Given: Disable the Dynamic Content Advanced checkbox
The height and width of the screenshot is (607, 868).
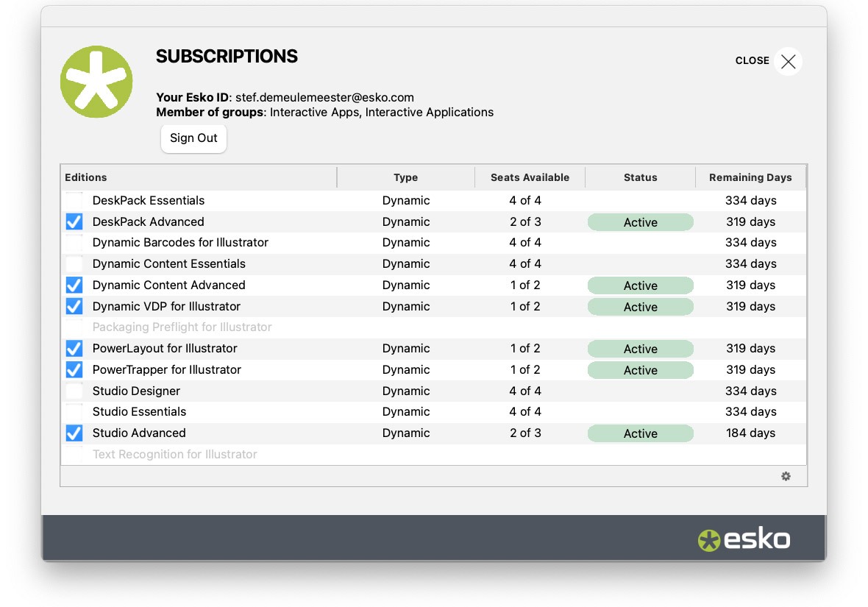Looking at the screenshot, I should (x=74, y=285).
